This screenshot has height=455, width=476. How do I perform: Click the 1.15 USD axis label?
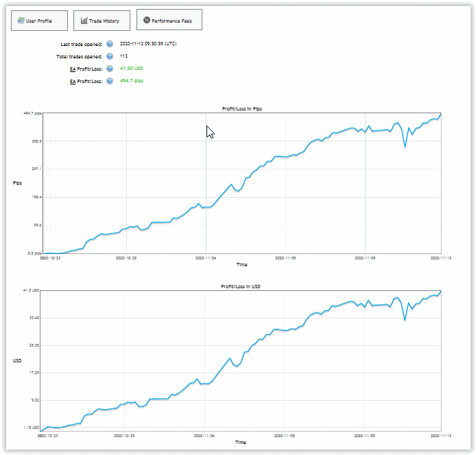coord(32,428)
